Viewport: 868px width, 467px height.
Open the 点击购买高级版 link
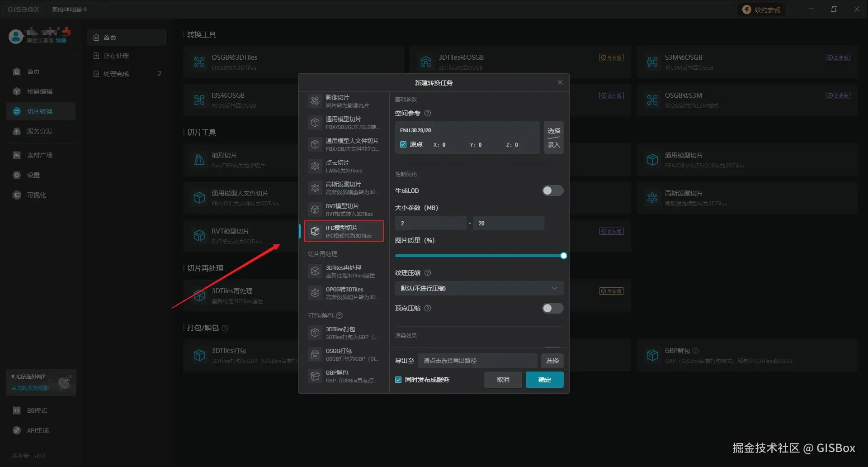[x=30, y=388]
